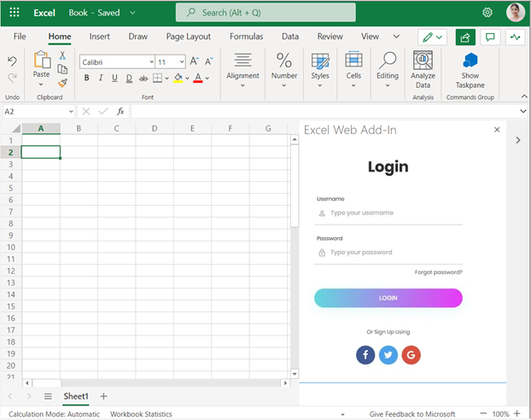Click the gradient LOGIN button
The height and width of the screenshot is (420, 531).
(x=388, y=298)
